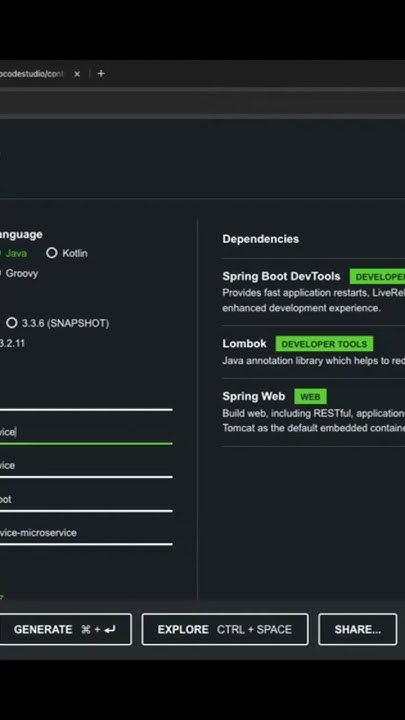The image size is (405, 720).
Task: Click the Groovy language label
Action: tap(22, 273)
